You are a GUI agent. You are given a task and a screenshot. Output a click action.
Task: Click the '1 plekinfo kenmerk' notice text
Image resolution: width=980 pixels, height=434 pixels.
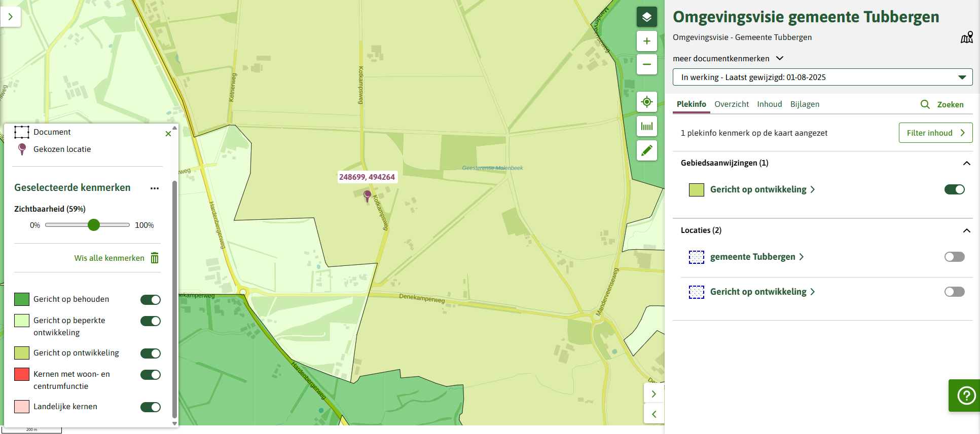tap(754, 133)
